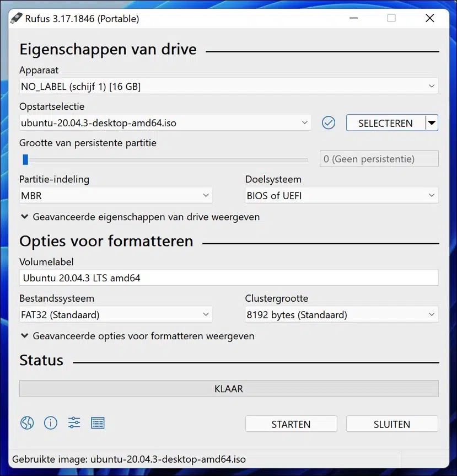
Task: Click the Volumelabel text field
Action: pos(229,278)
